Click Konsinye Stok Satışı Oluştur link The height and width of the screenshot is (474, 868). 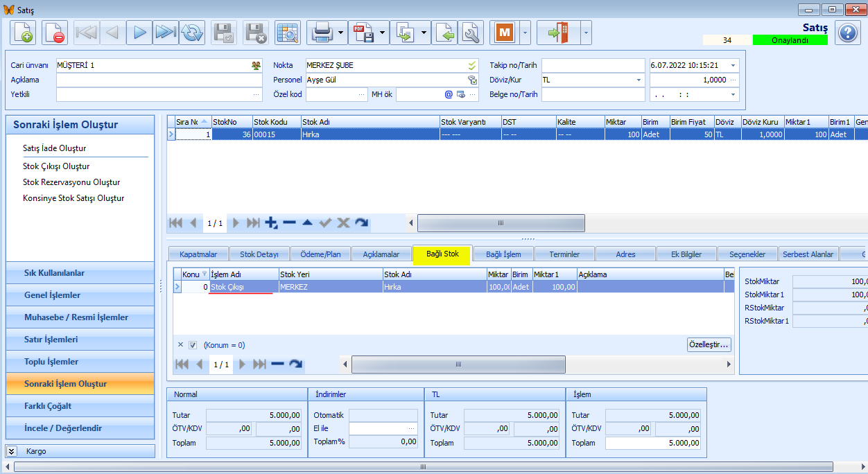click(73, 198)
